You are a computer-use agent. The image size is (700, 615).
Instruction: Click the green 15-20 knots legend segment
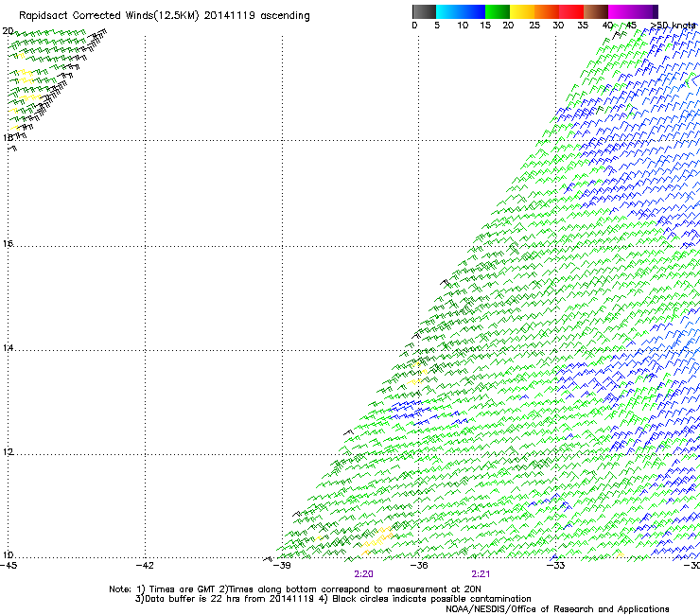click(498, 11)
